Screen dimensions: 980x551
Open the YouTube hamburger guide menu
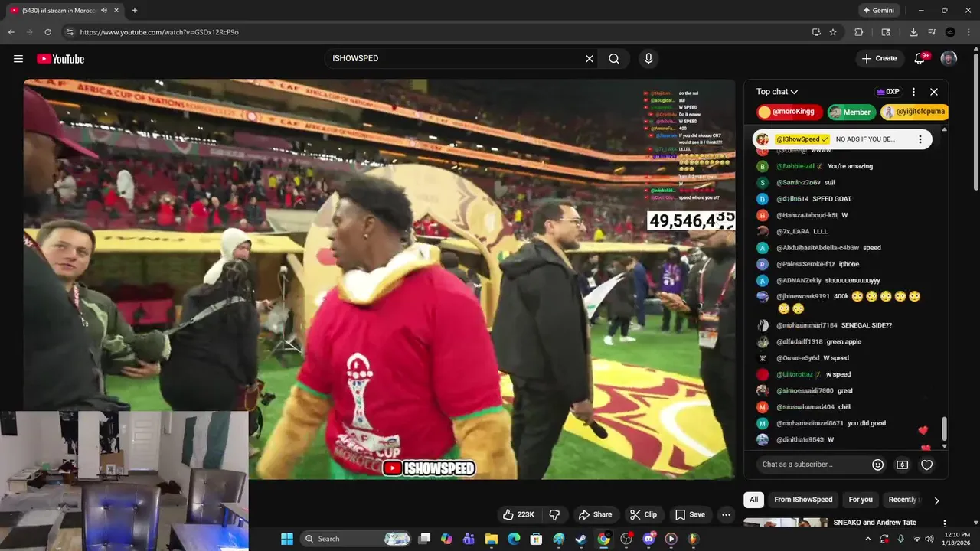tap(18, 58)
